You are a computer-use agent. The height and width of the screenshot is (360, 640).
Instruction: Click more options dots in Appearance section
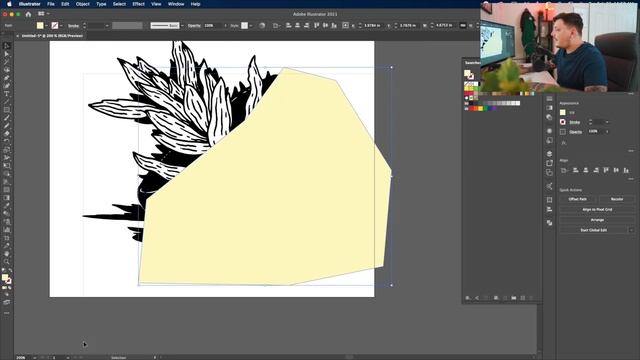[631, 151]
